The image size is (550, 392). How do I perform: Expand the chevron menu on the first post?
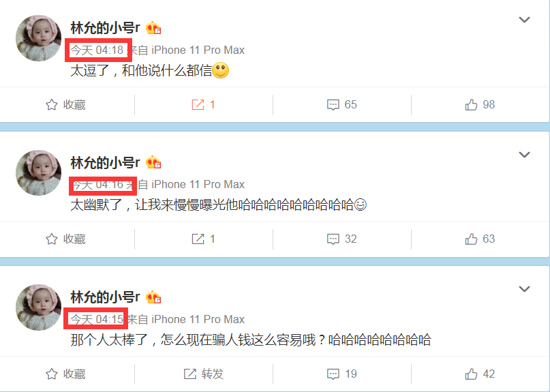pyautogui.click(x=524, y=20)
